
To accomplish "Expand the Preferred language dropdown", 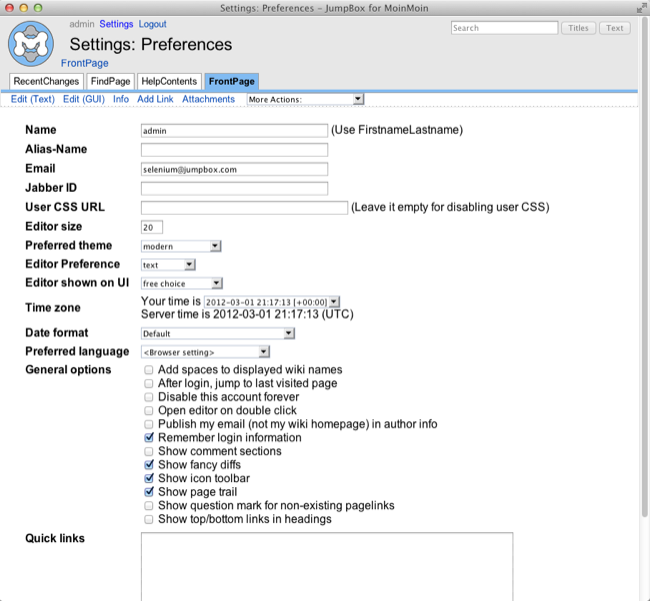I will click(205, 352).
